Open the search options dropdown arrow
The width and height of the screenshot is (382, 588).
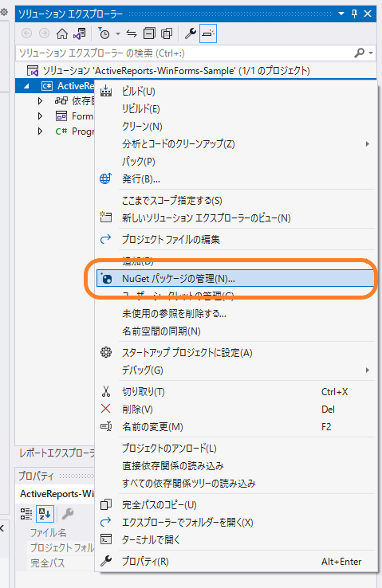tap(371, 53)
